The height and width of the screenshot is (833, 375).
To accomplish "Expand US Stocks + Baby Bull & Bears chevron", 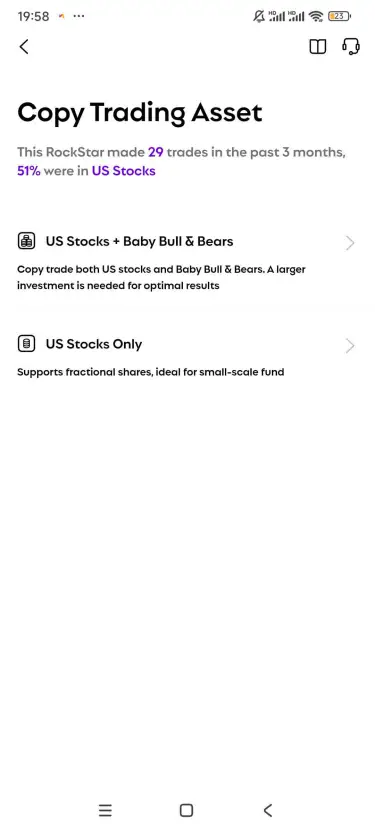I will 350,243.
